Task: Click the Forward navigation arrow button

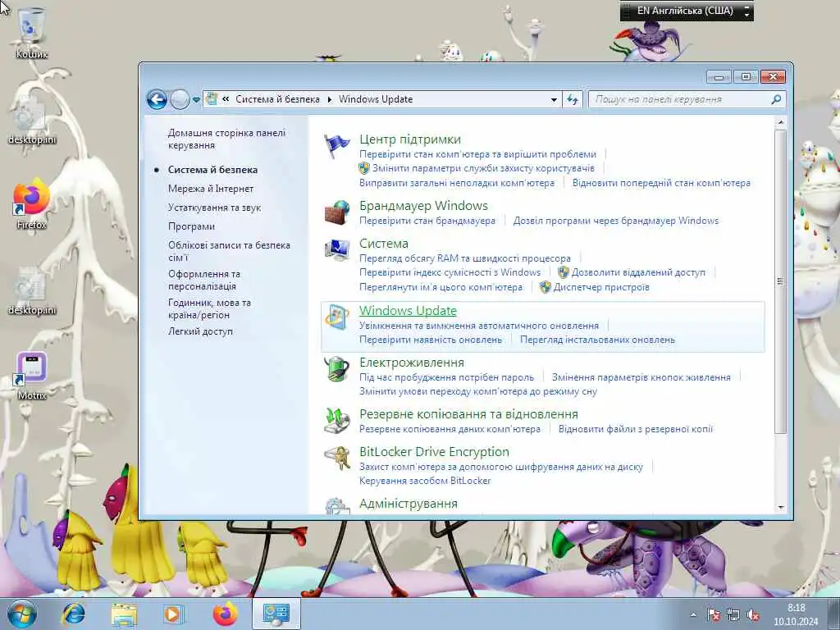Action: pyautogui.click(x=180, y=99)
